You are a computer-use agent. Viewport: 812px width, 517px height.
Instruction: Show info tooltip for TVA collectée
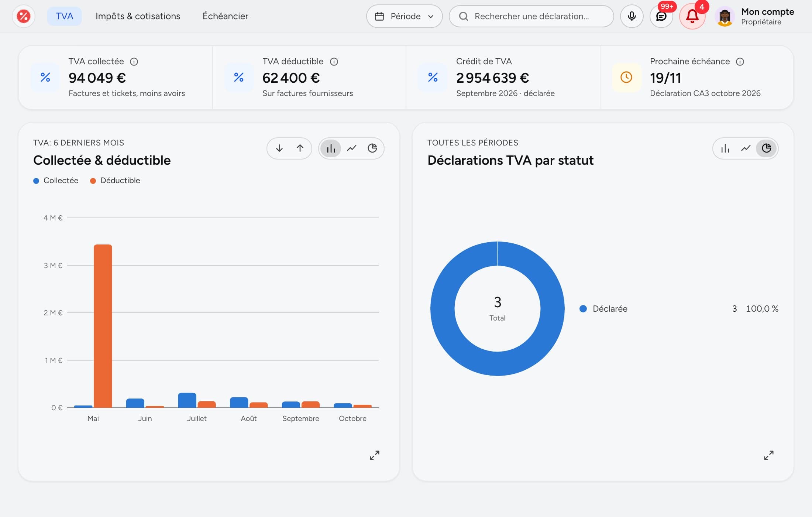(x=134, y=62)
